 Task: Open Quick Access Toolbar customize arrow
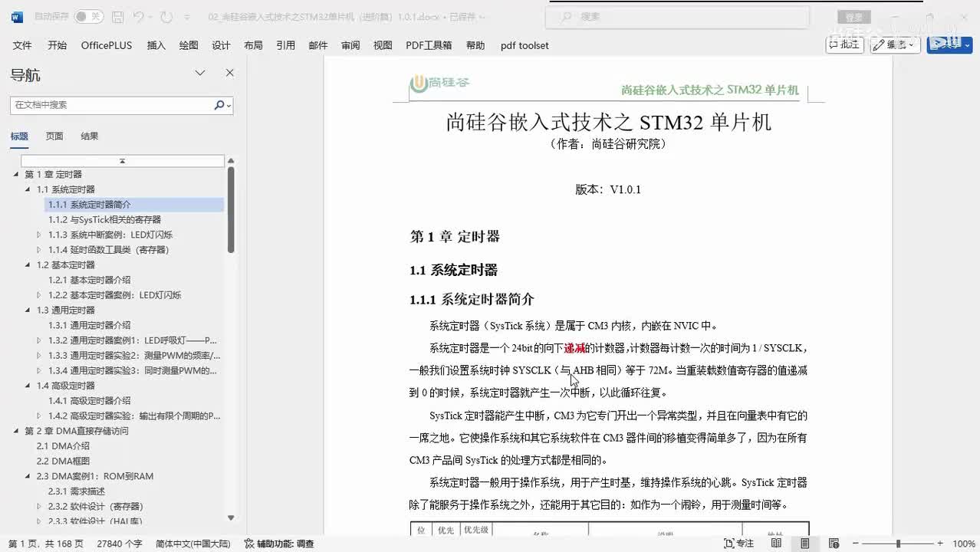(x=189, y=16)
